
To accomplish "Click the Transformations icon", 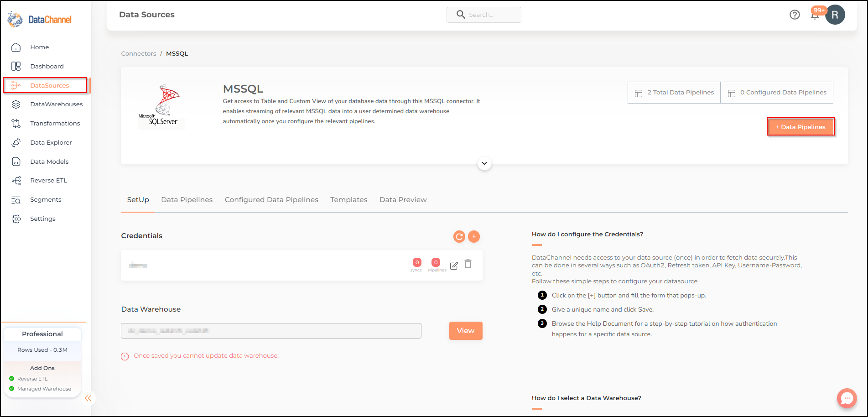I will tap(16, 123).
